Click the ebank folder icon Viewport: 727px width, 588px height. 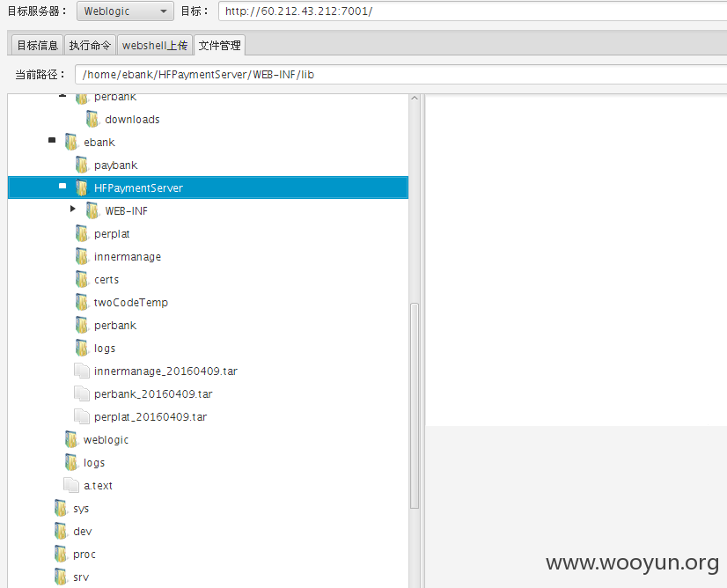pos(71,142)
